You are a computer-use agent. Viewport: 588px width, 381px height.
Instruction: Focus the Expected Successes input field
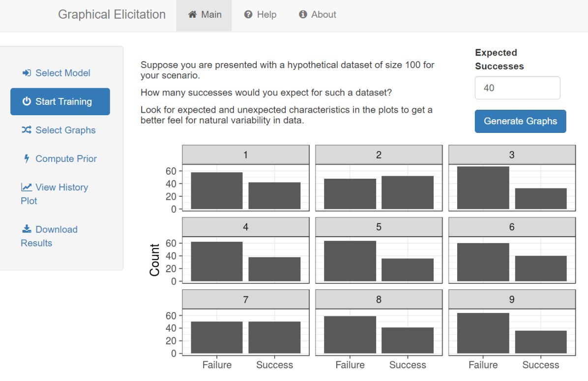517,88
